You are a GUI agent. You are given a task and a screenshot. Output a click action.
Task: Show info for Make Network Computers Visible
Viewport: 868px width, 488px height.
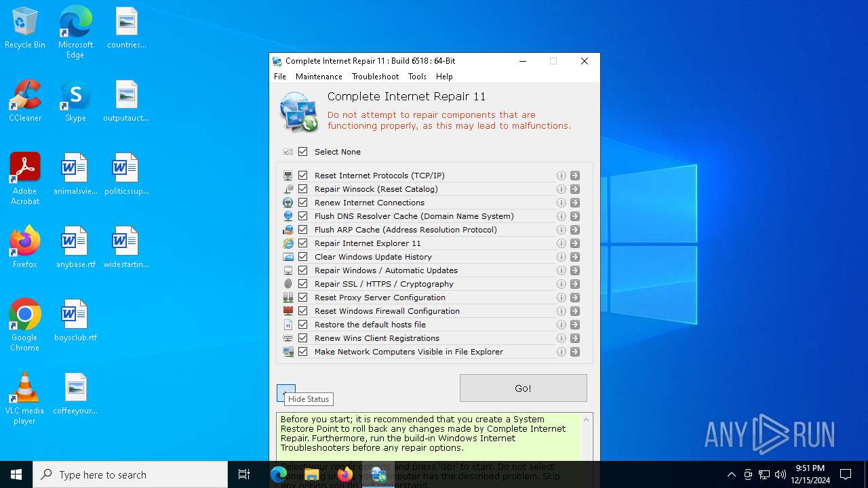click(561, 352)
